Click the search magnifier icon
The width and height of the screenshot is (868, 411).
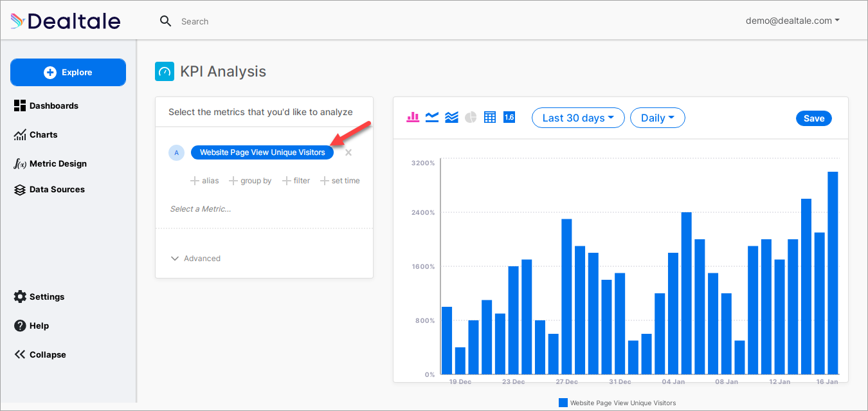(166, 21)
